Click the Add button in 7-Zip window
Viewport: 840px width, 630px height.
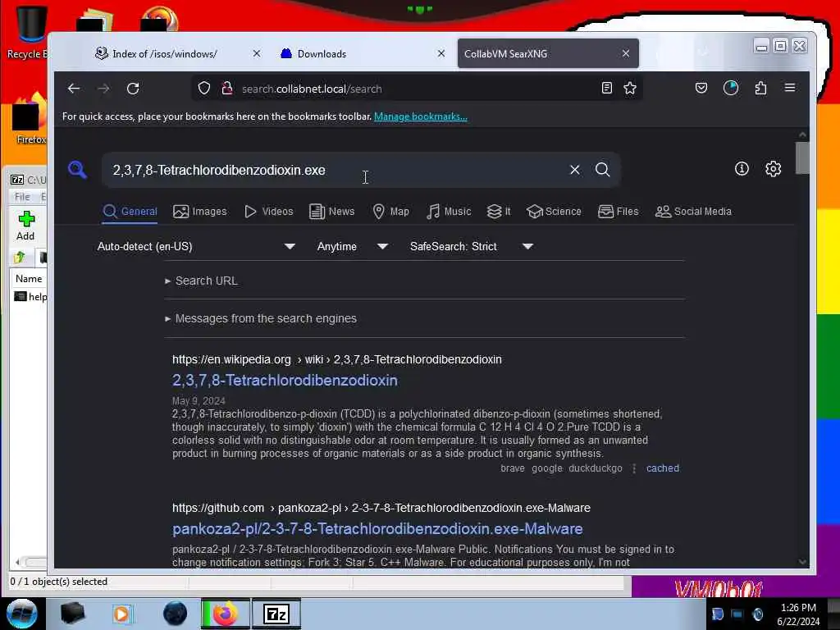coord(25,226)
